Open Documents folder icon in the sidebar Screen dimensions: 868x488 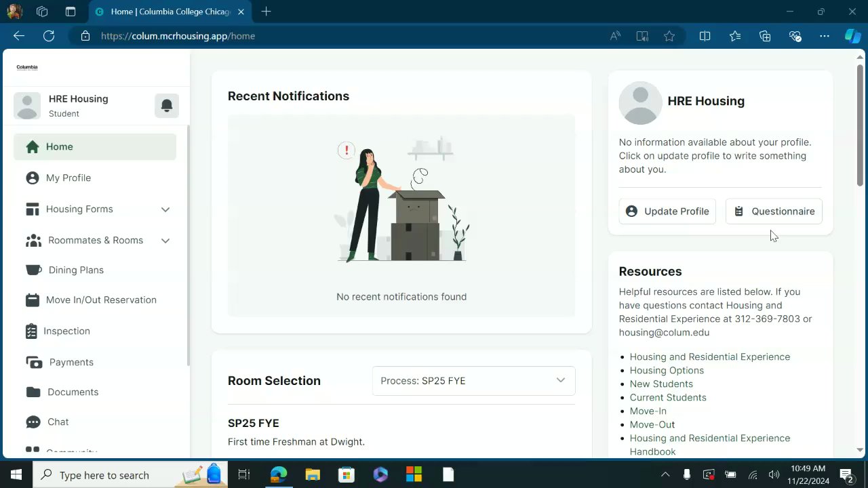point(33,392)
